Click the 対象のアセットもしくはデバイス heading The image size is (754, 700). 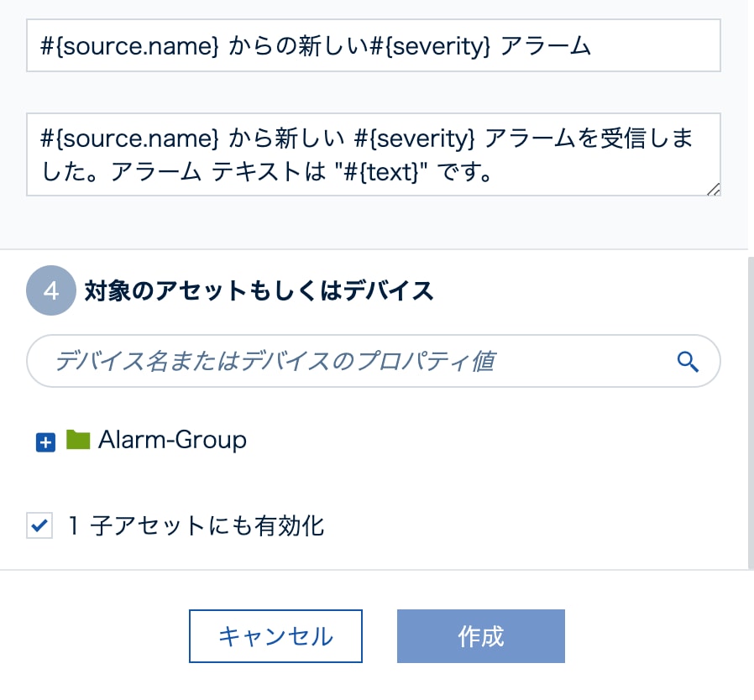(x=259, y=291)
